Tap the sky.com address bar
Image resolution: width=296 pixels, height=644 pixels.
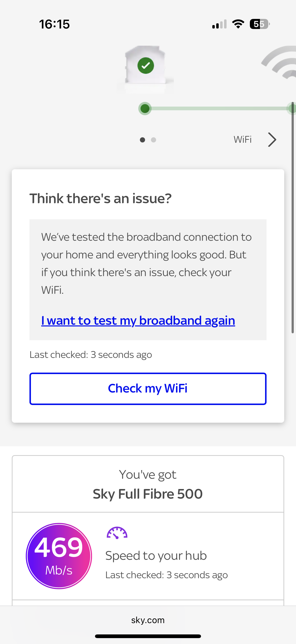[148, 620]
